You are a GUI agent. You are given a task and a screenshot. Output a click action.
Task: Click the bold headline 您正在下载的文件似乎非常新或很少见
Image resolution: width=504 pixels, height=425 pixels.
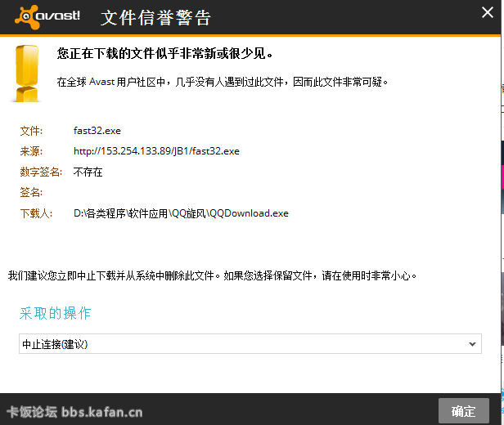pyautogui.click(x=164, y=53)
